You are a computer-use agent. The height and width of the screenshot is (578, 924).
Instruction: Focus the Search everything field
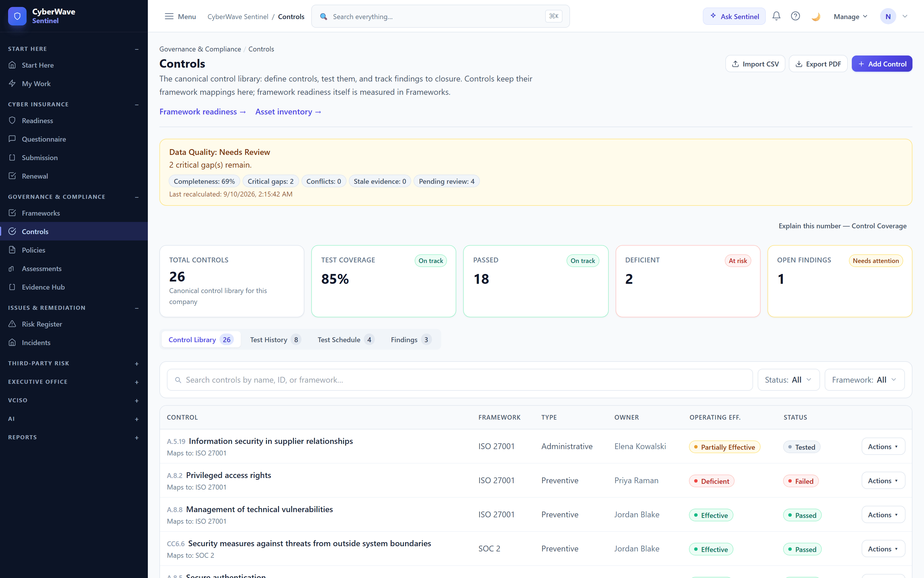[440, 16]
